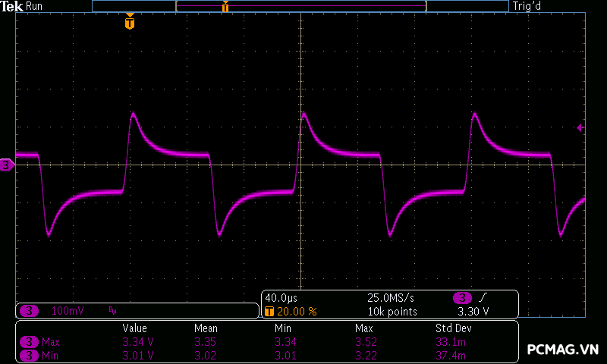Click the Tek logo
Viewport: 607px width, 364px height.
12,6
